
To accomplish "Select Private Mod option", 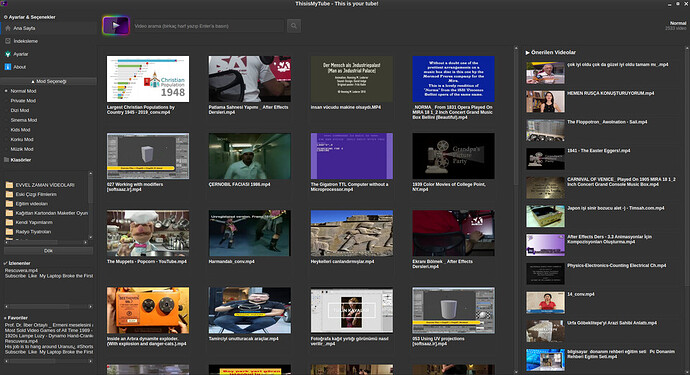I will tap(23, 101).
